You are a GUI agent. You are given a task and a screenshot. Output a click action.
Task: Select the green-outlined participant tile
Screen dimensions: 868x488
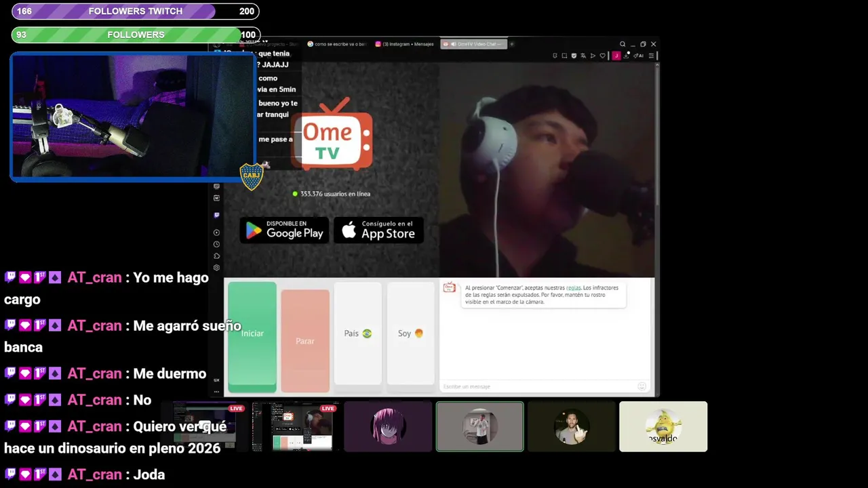[479, 426]
